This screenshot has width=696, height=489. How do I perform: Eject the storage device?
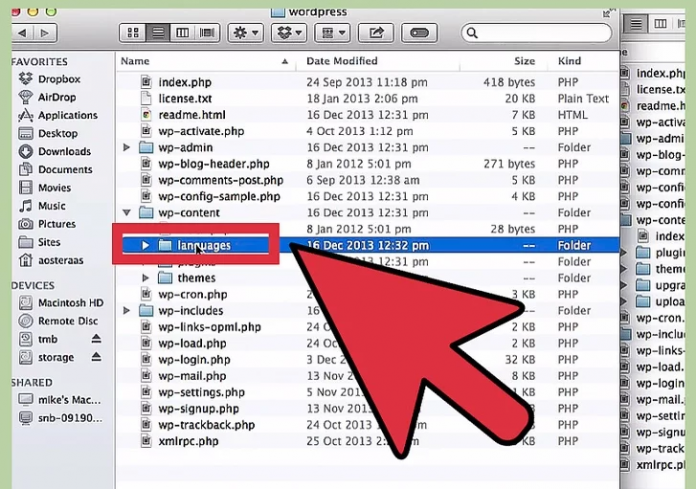tap(96, 357)
